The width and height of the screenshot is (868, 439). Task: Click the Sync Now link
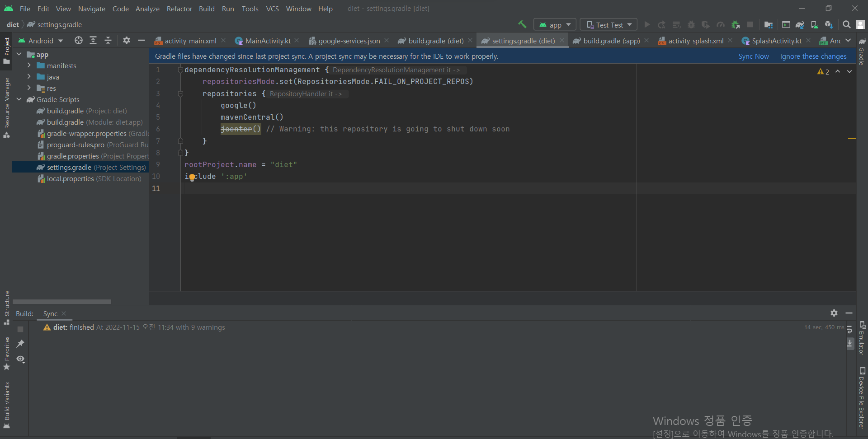pyautogui.click(x=754, y=56)
